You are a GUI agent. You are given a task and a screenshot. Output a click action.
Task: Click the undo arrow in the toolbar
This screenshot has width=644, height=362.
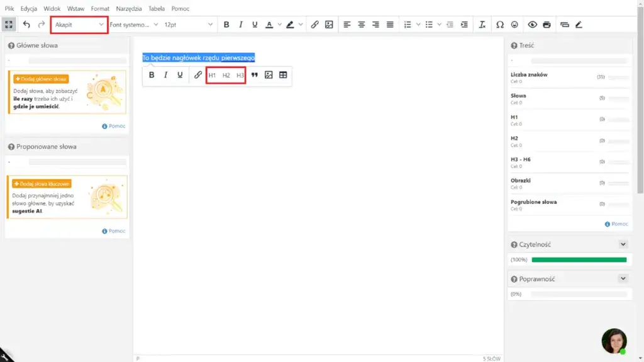pos(26,25)
